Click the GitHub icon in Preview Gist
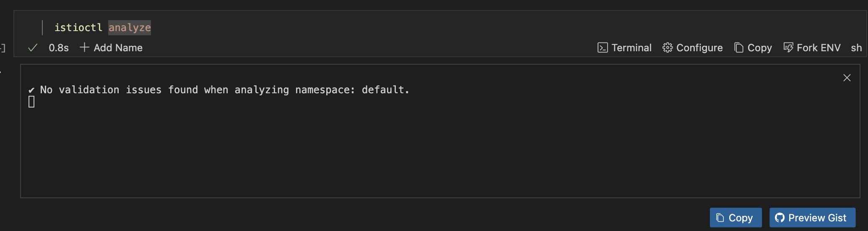Viewport: 868px width, 231px height. coord(780,218)
